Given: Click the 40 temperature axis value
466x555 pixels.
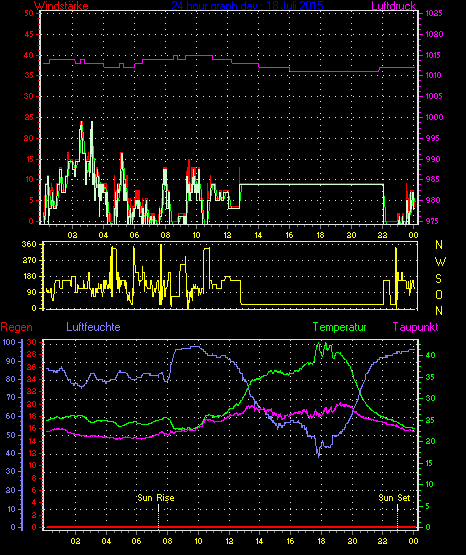Looking at the screenshot, I should (x=430, y=355).
